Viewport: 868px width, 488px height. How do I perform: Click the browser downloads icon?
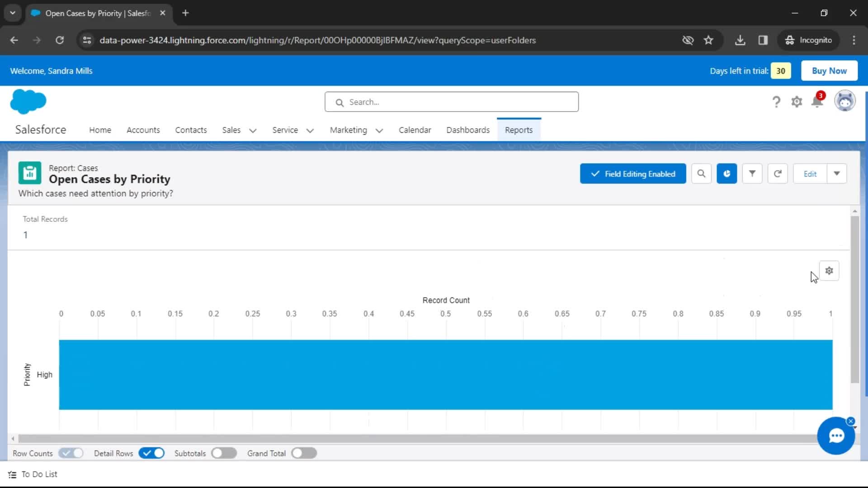pos(740,40)
